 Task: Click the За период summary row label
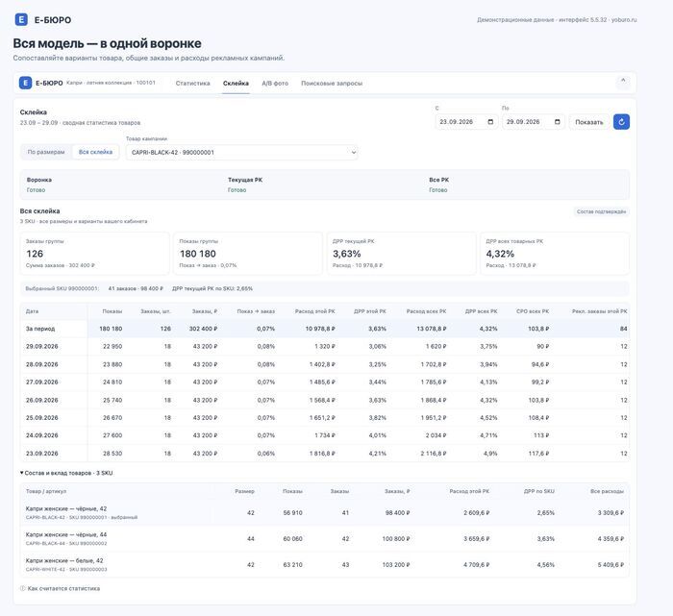tap(40, 329)
